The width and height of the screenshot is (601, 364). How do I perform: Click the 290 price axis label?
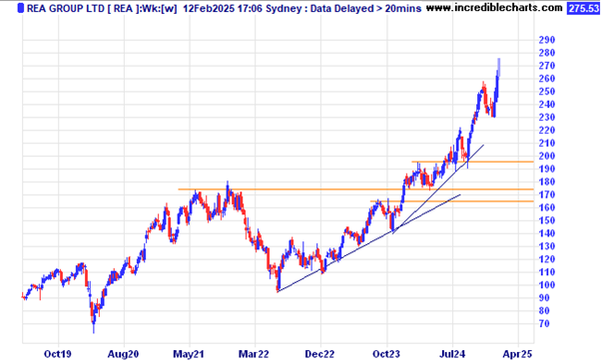pos(546,40)
